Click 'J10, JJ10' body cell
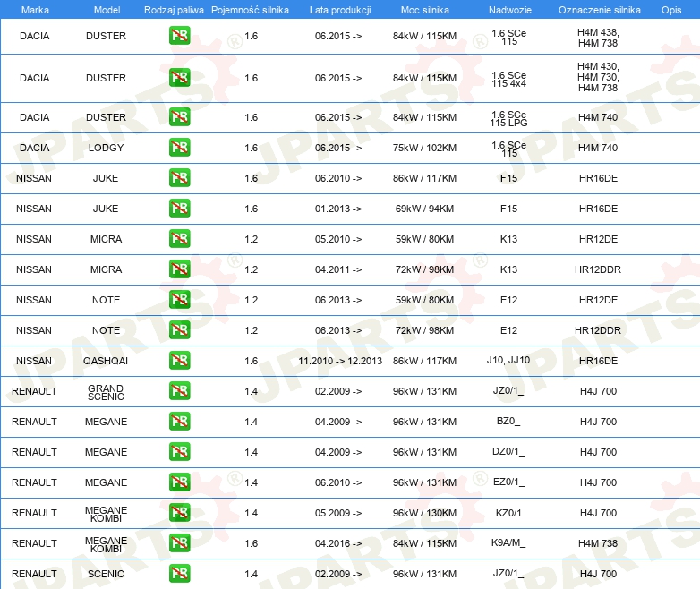This screenshot has width=700, height=589. click(x=508, y=360)
